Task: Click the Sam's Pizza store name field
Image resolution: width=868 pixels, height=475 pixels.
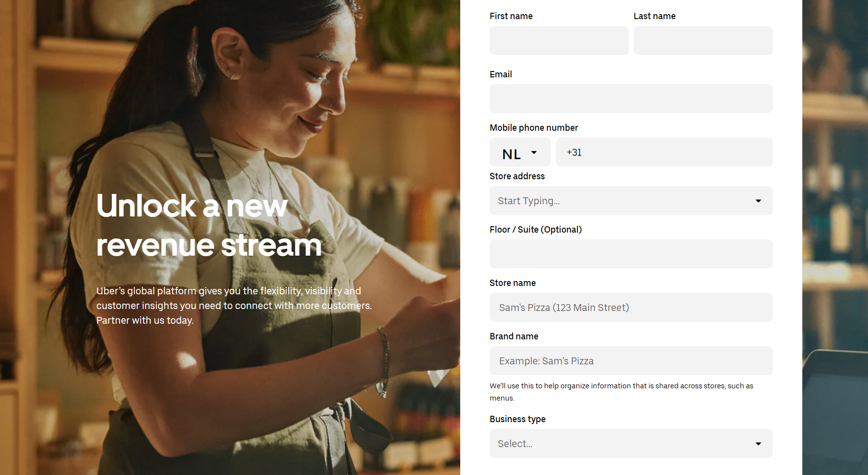Action: pyautogui.click(x=631, y=308)
